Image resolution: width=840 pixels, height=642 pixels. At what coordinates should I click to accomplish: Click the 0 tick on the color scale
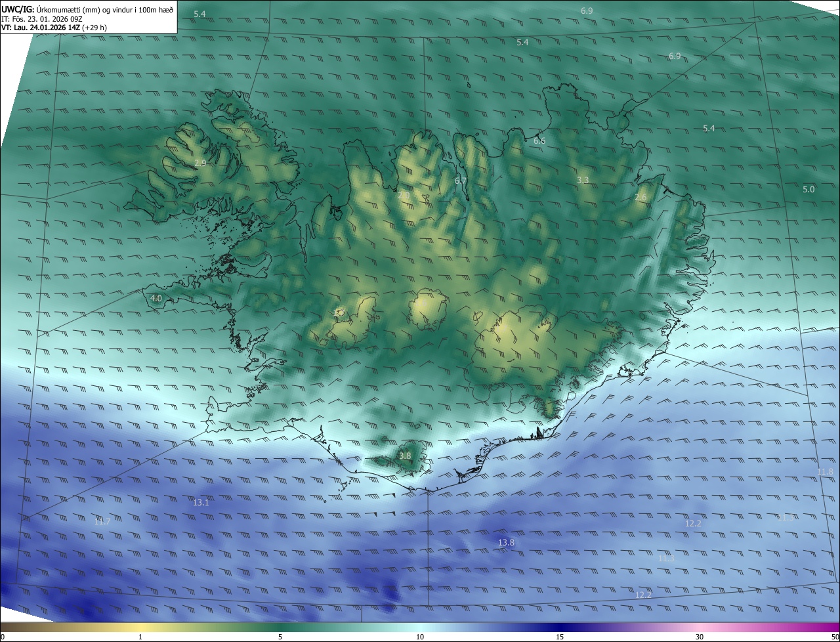[x=3, y=637]
